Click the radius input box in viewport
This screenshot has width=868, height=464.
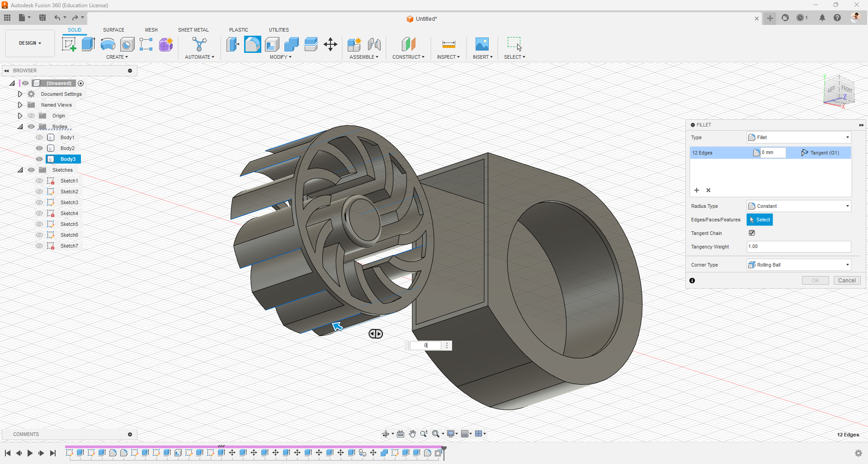tap(425, 346)
